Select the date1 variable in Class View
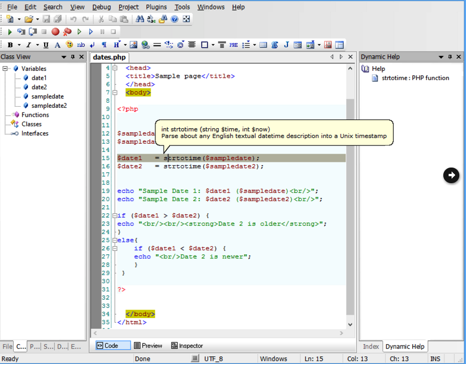Viewport: 467px width, 365px height. tap(39, 78)
